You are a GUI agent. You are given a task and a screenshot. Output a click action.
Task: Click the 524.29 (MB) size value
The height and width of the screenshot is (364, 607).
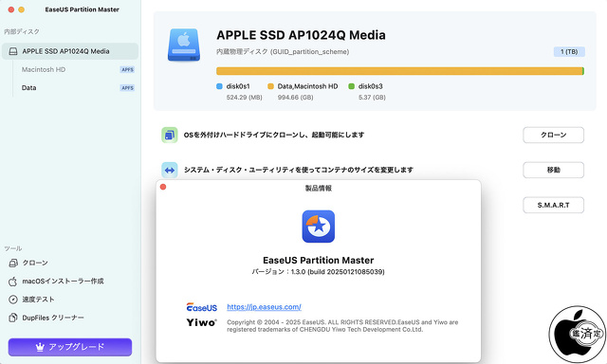pyautogui.click(x=245, y=98)
